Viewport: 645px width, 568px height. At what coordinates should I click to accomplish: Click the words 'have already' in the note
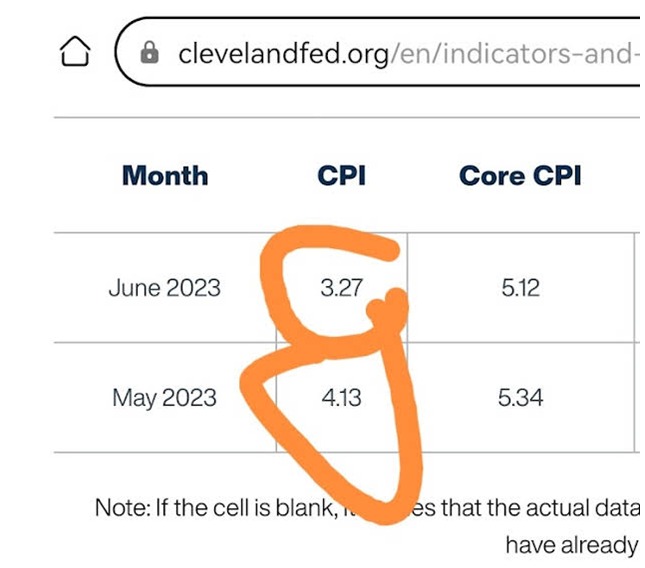pos(572,545)
